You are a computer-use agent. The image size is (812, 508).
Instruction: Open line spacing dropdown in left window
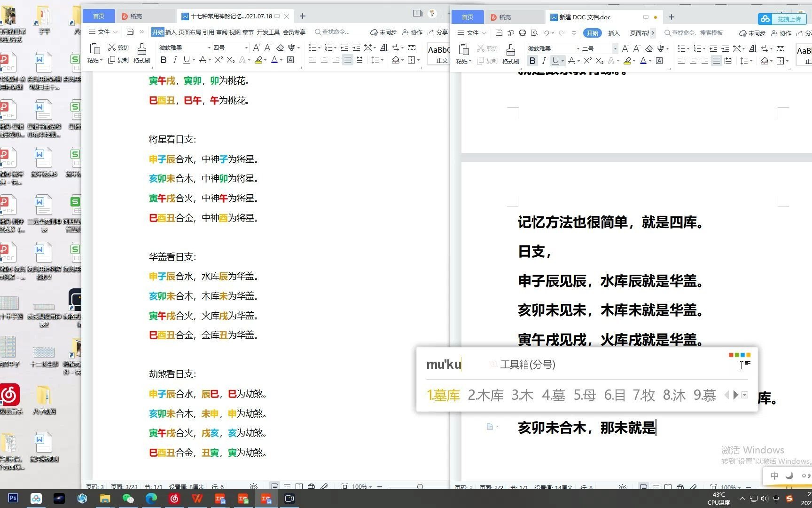click(x=382, y=60)
